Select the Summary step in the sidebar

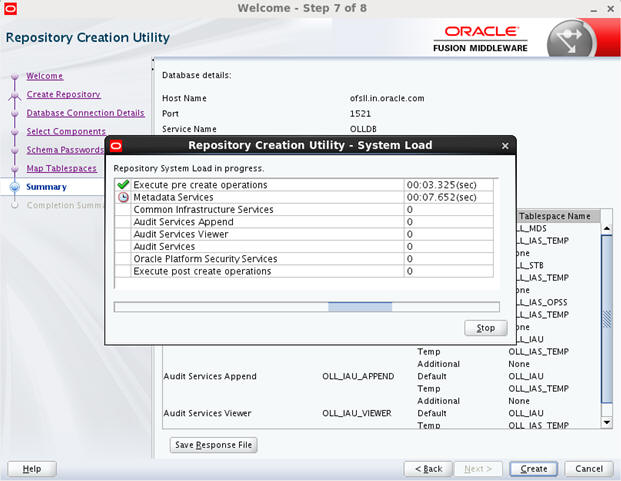tap(46, 187)
